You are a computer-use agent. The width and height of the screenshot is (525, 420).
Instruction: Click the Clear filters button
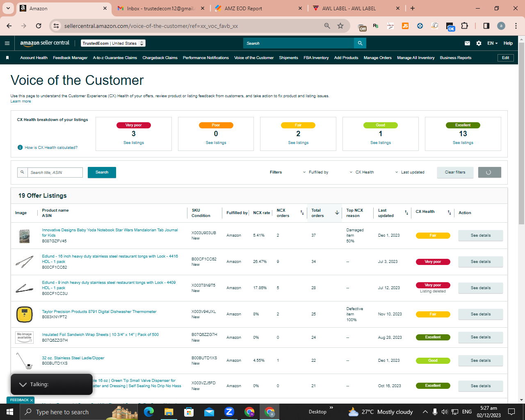pos(455,172)
